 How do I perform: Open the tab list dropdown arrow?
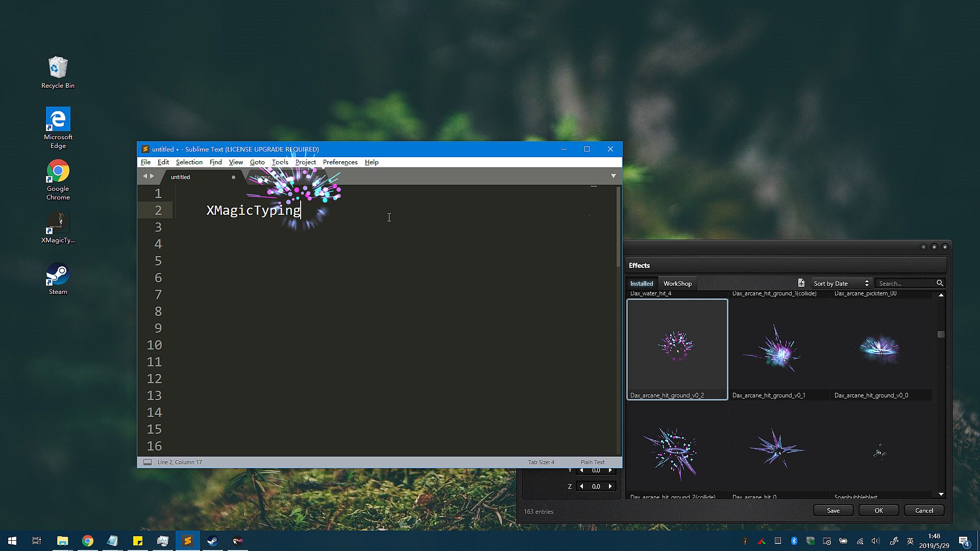coord(614,176)
